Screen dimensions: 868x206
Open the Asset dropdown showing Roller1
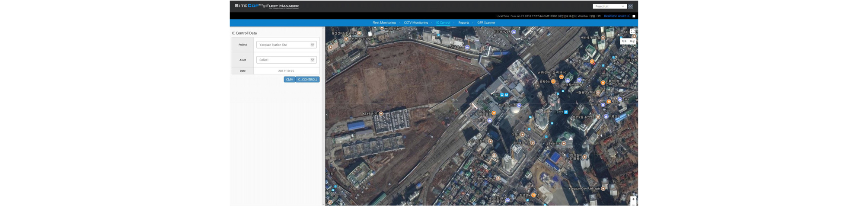pos(286,60)
